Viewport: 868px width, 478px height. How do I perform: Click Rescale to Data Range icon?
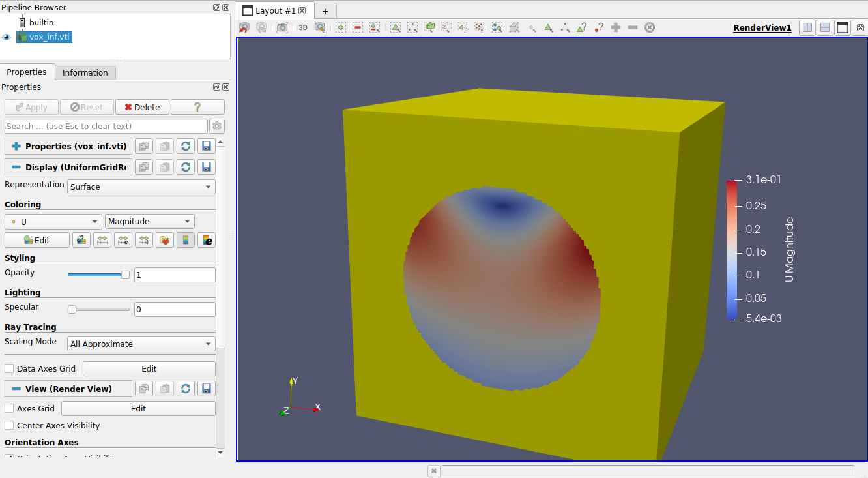(102, 240)
